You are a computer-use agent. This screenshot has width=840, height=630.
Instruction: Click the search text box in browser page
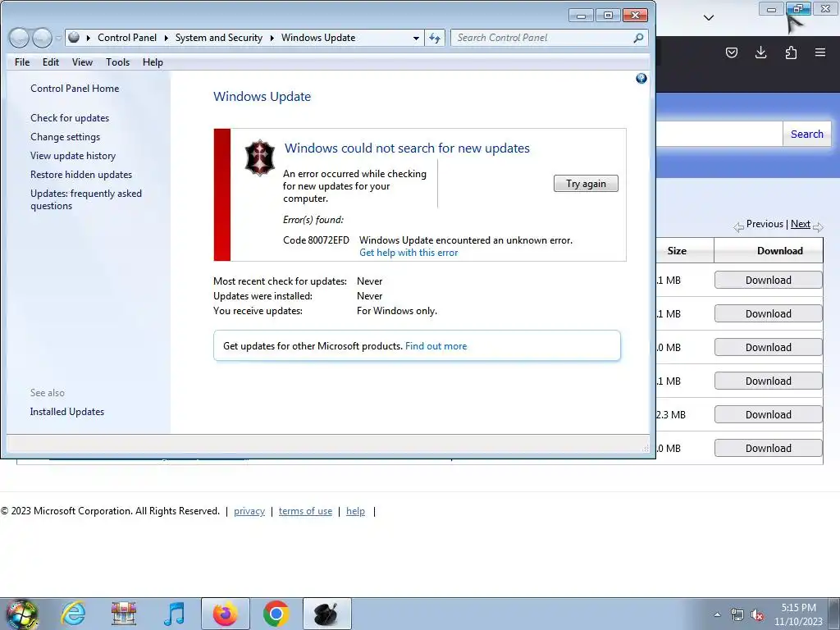[719, 134]
